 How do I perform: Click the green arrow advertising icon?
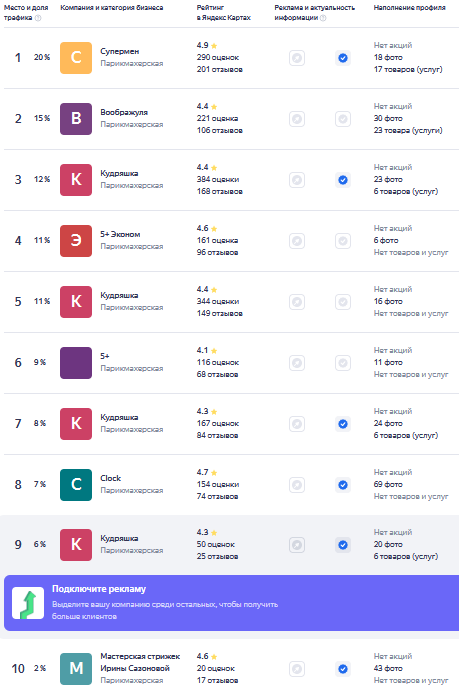click(x=28, y=603)
